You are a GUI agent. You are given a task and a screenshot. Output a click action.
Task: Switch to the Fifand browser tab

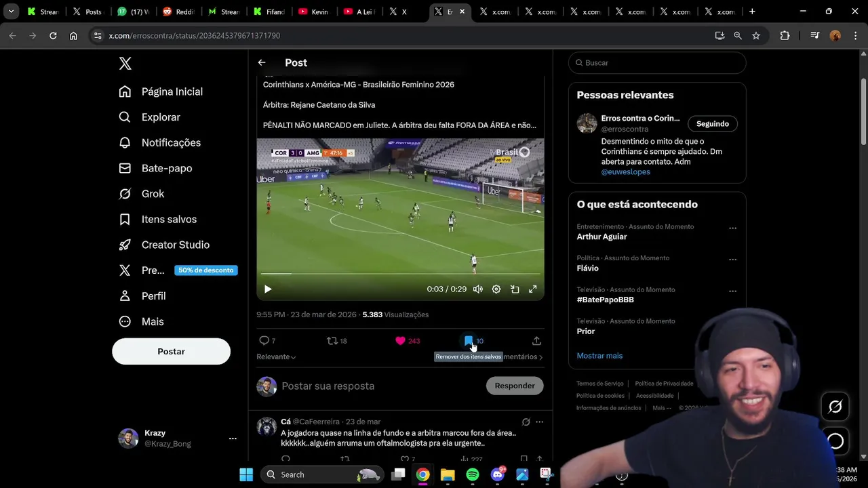click(269, 12)
